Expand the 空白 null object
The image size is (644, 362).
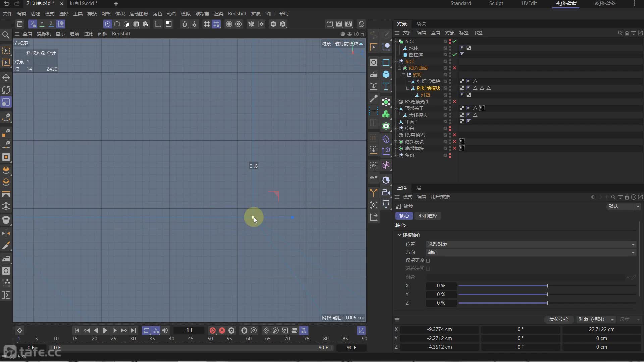(x=395, y=128)
